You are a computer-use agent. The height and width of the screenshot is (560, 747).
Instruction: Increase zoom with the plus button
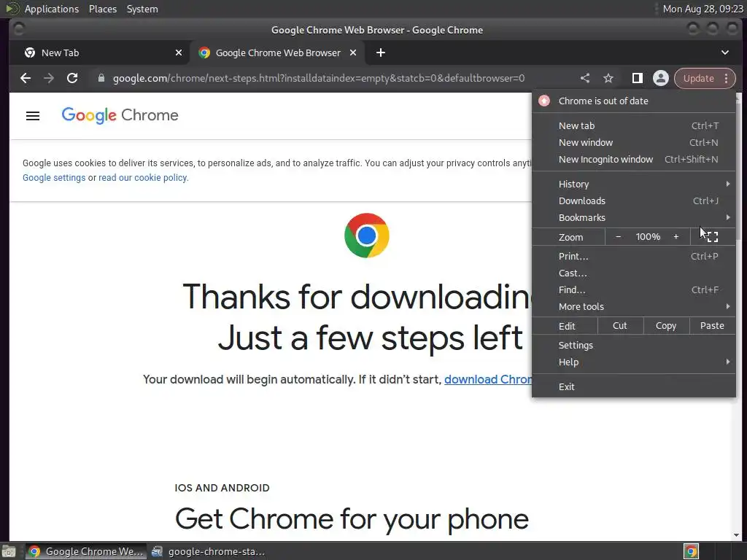(x=676, y=237)
